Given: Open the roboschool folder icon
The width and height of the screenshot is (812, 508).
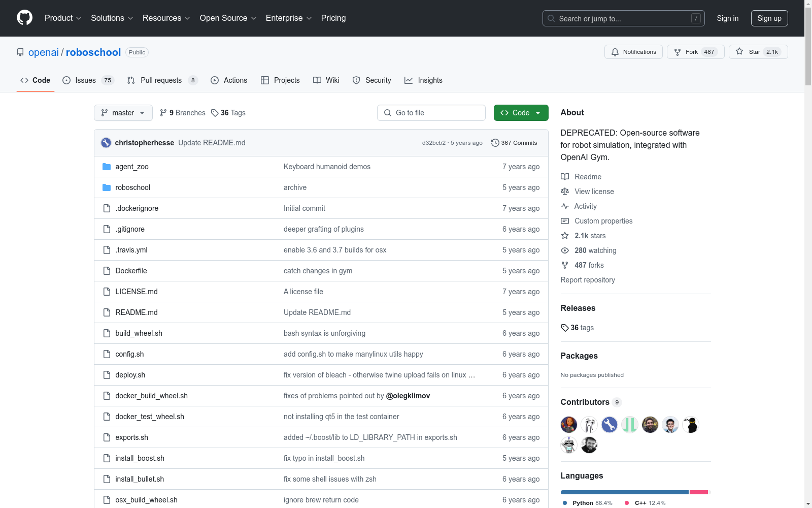Looking at the screenshot, I should click(x=107, y=187).
